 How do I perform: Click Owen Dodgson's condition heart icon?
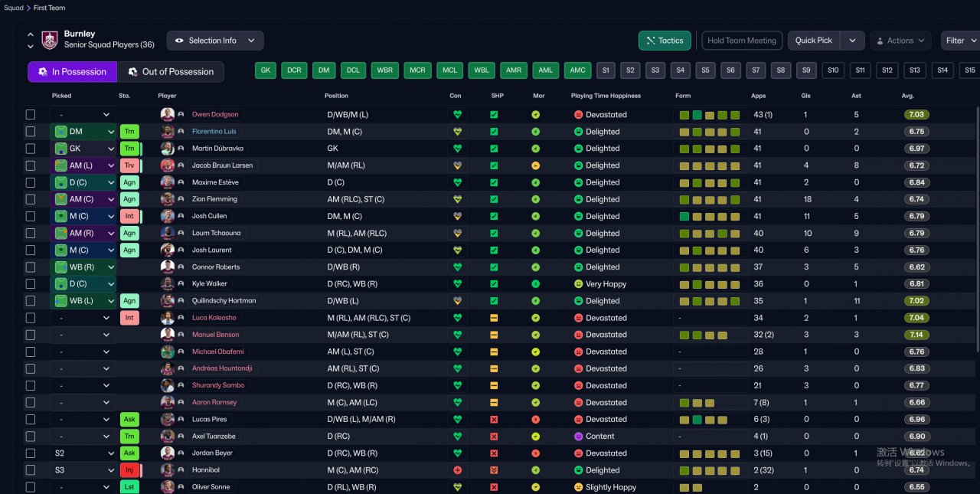pyautogui.click(x=458, y=115)
